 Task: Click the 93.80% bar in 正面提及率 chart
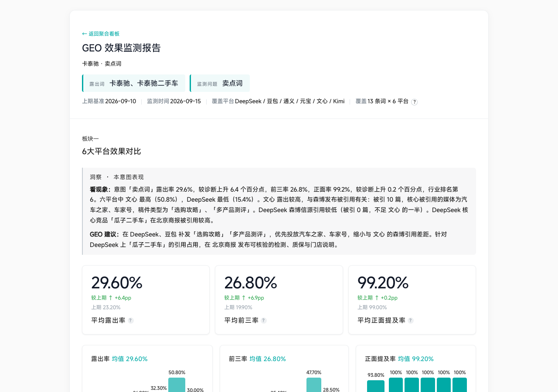(x=376, y=386)
